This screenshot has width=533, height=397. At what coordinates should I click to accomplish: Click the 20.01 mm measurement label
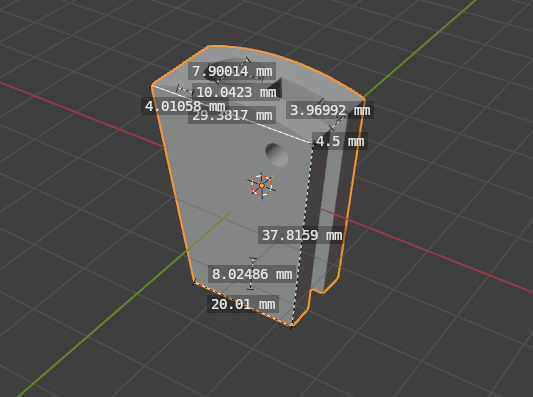[x=243, y=304]
